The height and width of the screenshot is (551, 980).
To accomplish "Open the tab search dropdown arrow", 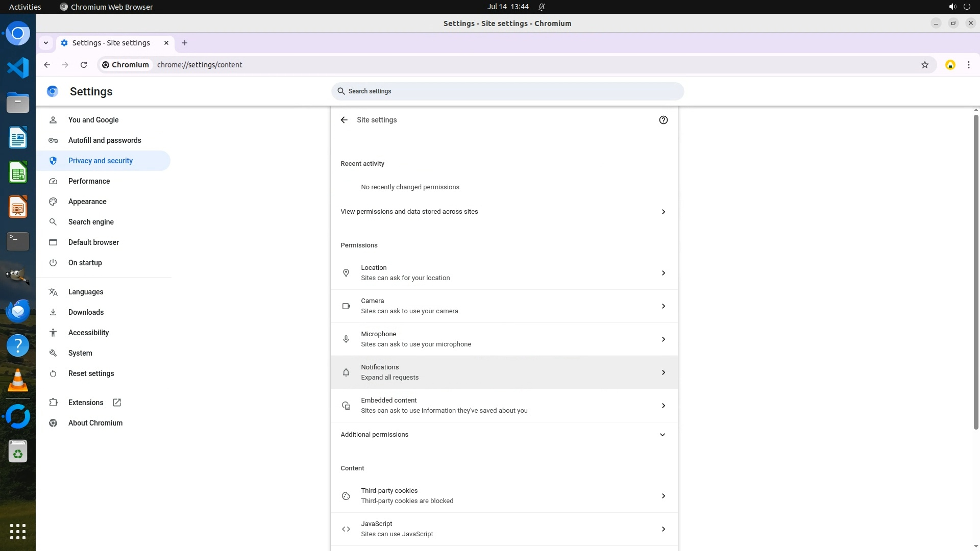I will [x=46, y=43].
